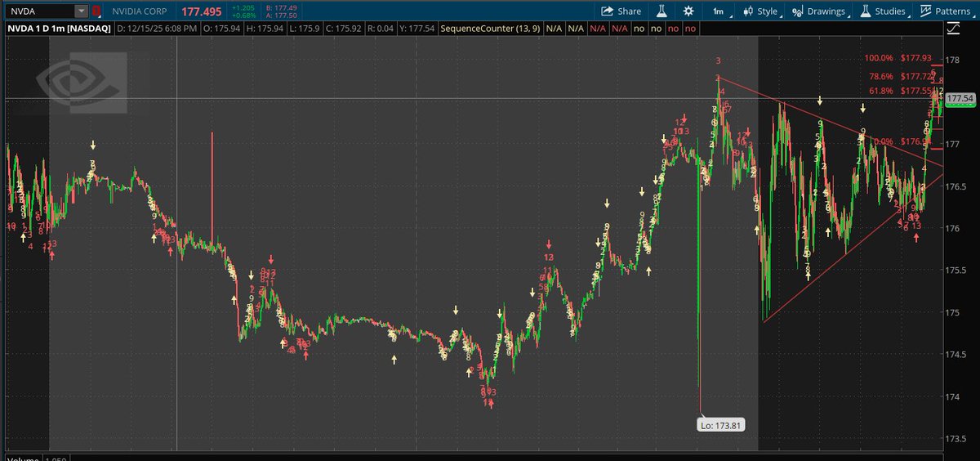
Task: Click the curve icon above price axis
Action: click(954, 29)
